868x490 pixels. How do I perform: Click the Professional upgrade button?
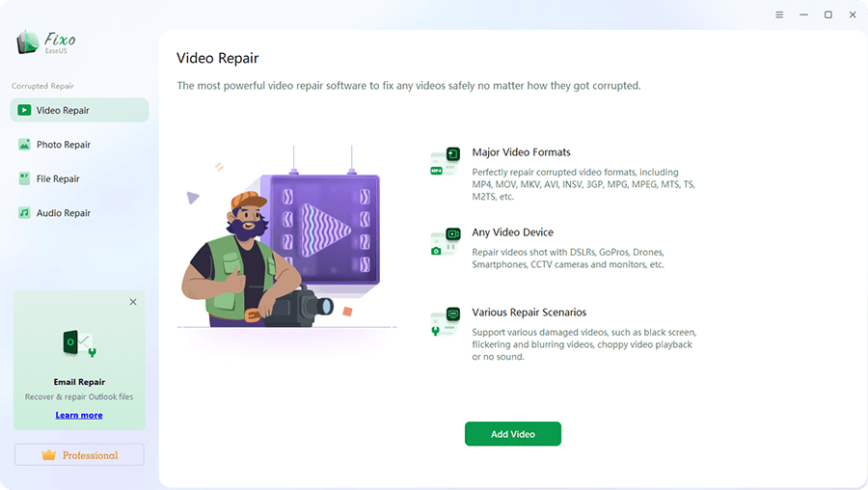pos(79,454)
